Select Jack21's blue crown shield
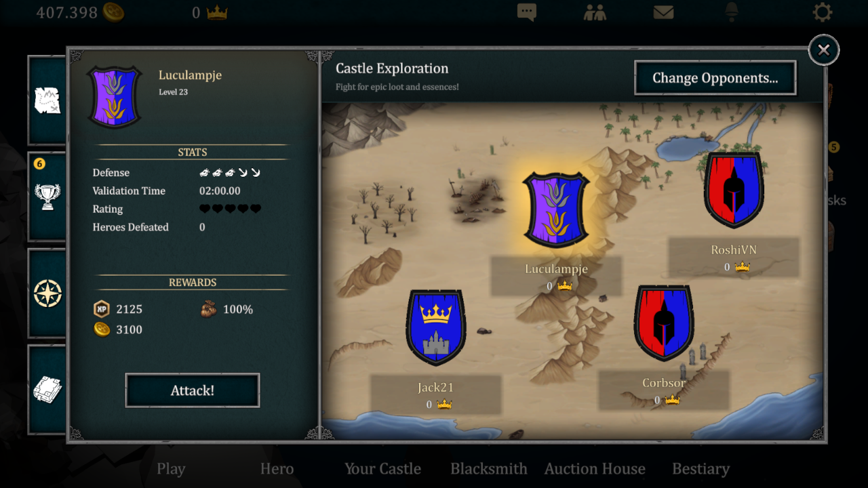The width and height of the screenshot is (868, 488). [x=436, y=327]
